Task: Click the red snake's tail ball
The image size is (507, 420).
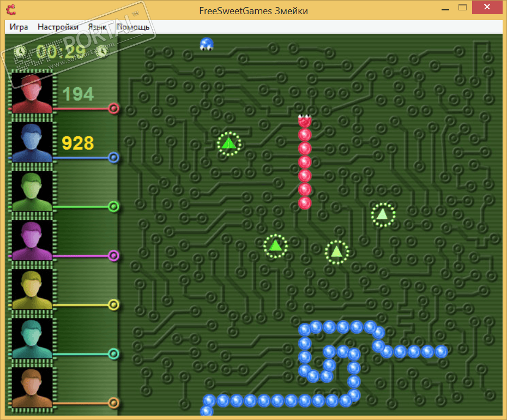Action: pyautogui.click(x=305, y=203)
